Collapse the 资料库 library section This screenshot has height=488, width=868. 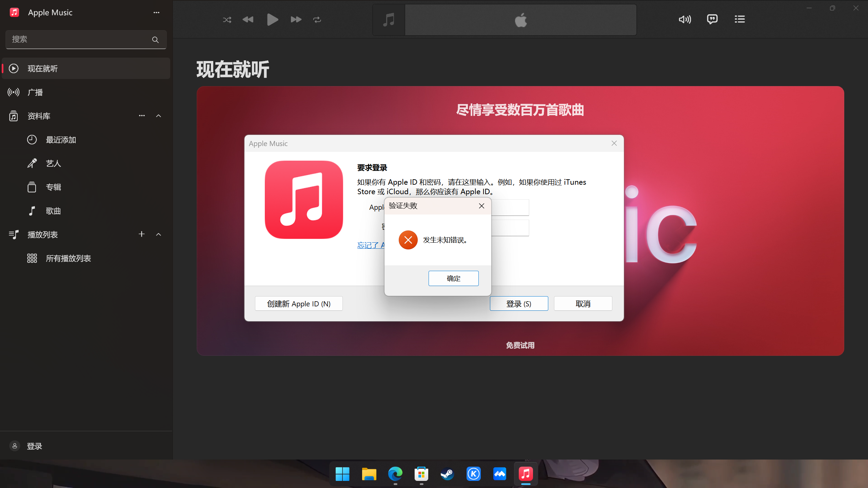coord(158,116)
